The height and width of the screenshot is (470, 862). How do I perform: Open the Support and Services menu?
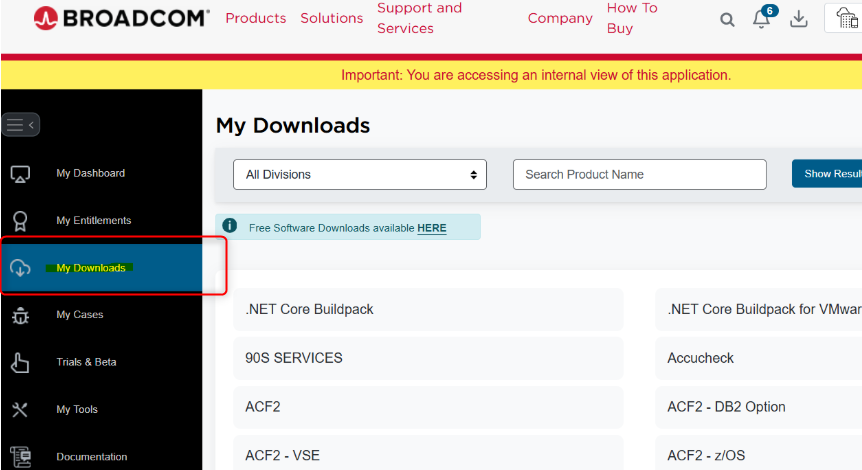(x=419, y=18)
